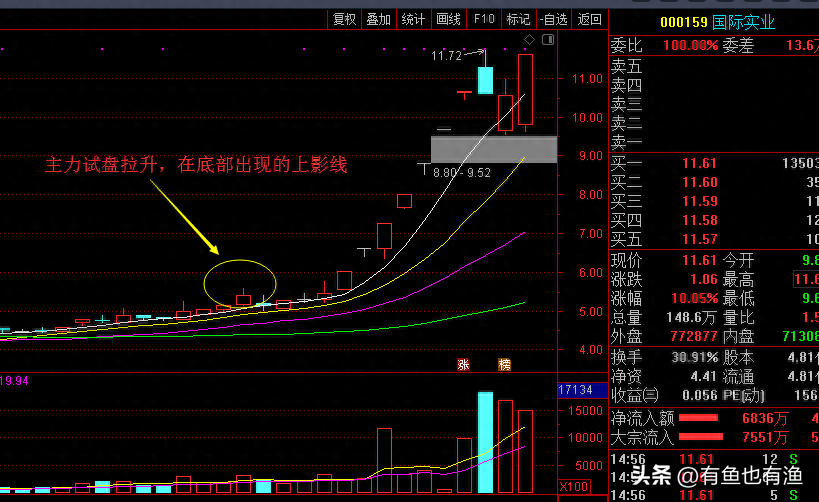819x502 pixels.
Task: Click the 买一 bid price 11.61
Action: coord(699,164)
